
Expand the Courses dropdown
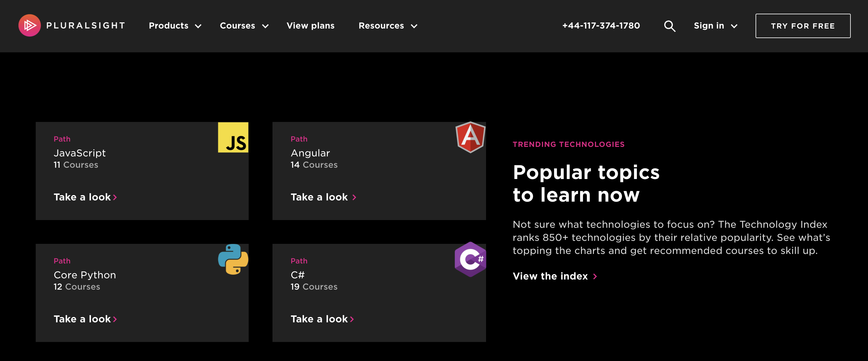(244, 26)
